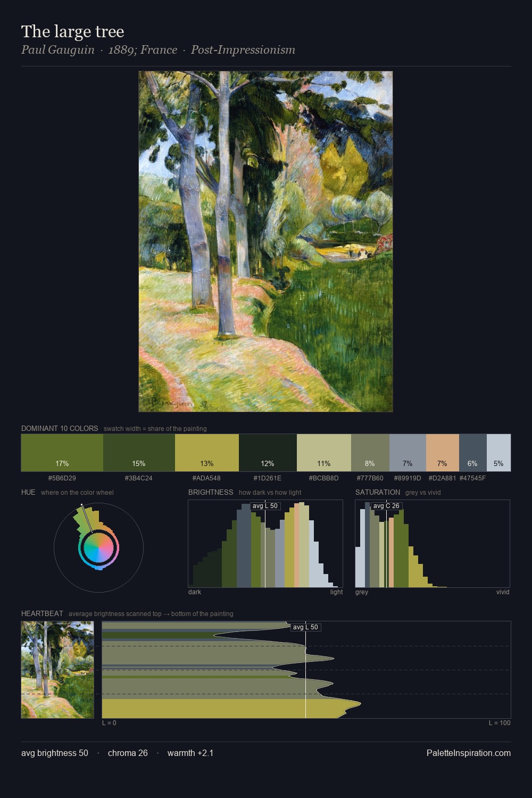Pick the blue-grey 7% swatch

point(408,453)
